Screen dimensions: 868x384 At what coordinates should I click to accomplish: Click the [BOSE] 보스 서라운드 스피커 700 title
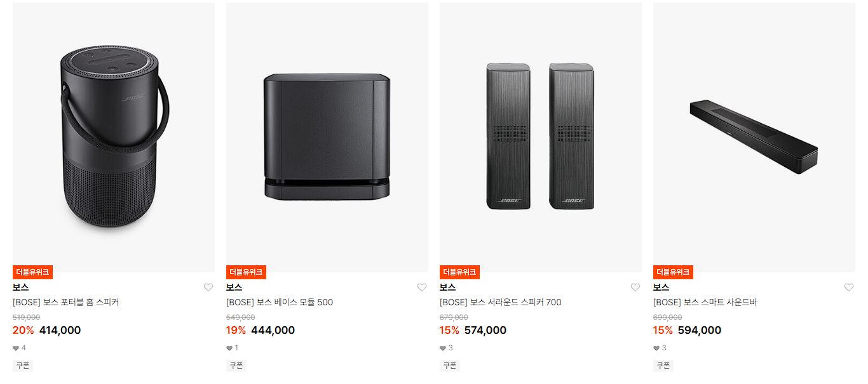pos(501,302)
